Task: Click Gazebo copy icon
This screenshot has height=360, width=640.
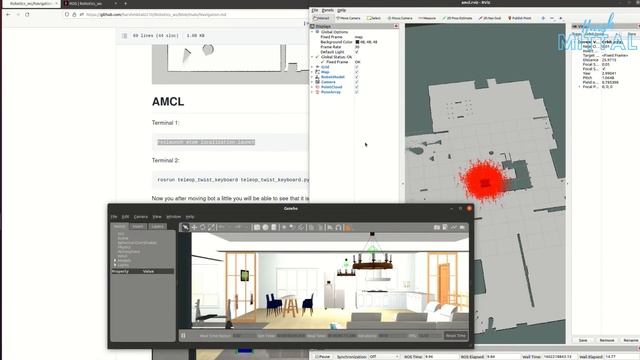Action: tap(311, 227)
